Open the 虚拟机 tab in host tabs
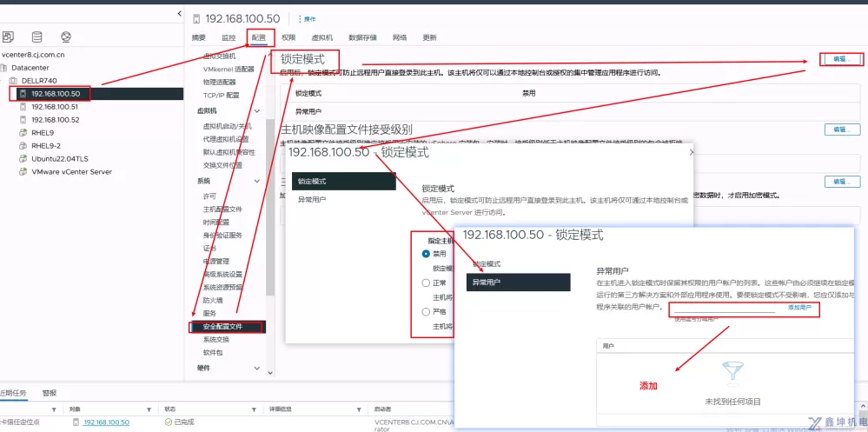868x432 pixels. [x=322, y=37]
